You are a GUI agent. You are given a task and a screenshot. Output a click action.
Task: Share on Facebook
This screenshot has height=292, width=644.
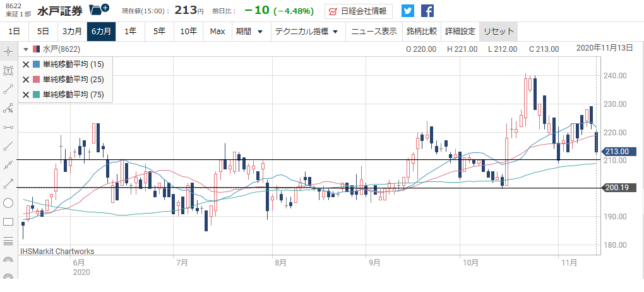click(427, 11)
